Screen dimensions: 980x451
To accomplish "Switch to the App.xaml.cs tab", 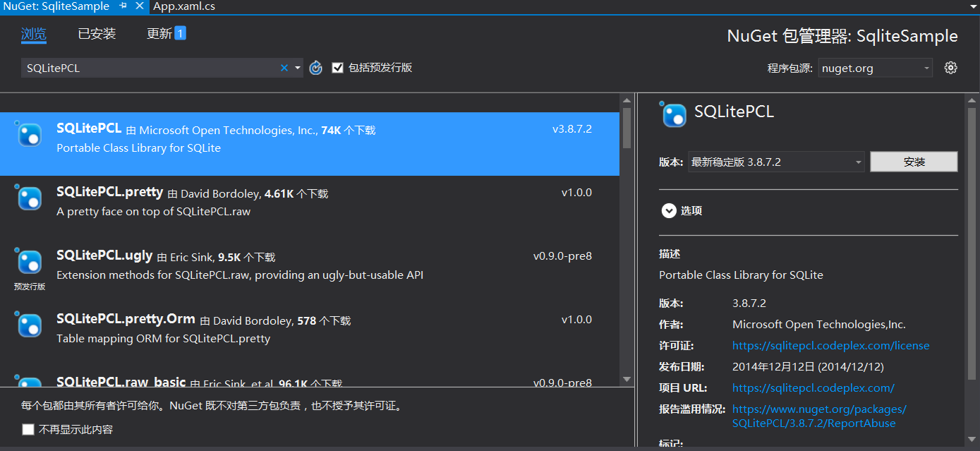I will (184, 6).
